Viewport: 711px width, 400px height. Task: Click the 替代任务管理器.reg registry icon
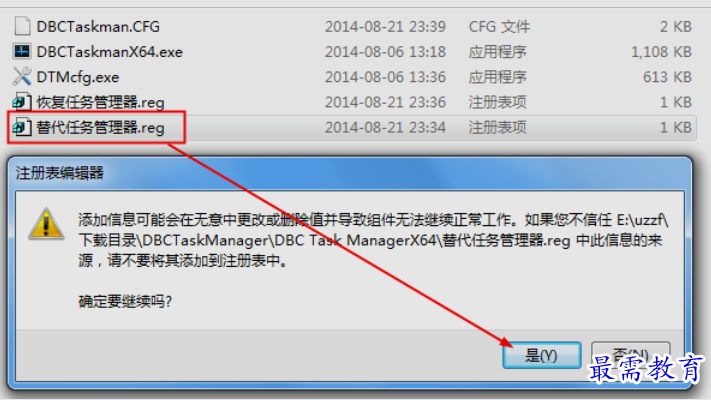[22, 127]
